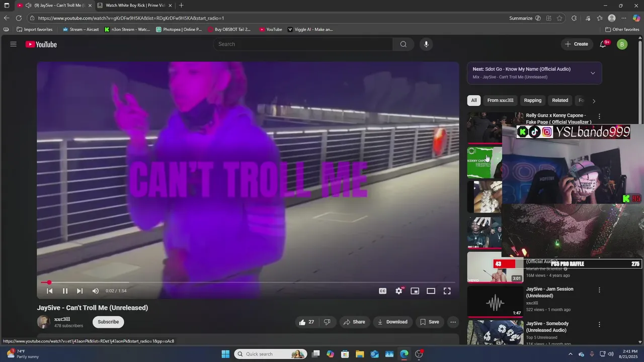Image resolution: width=644 pixels, height=362 pixels.
Task: Start voice search with the microphone
Action: [426, 44]
